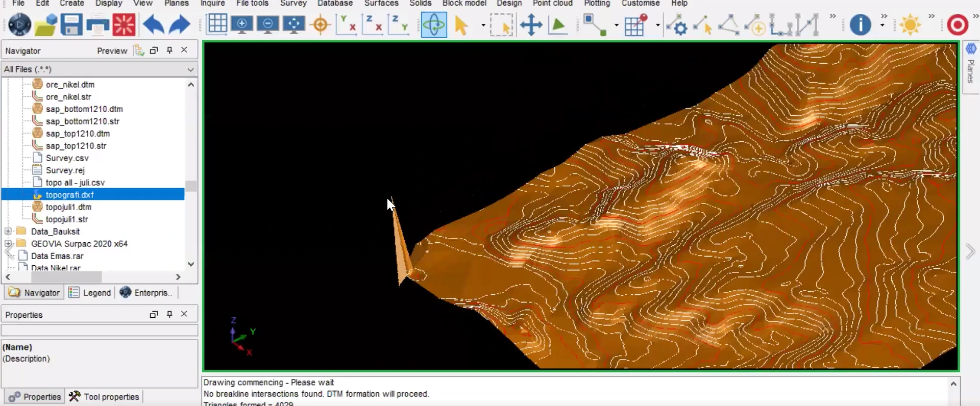Open the Tool properties tab

(x=104, y=397)
